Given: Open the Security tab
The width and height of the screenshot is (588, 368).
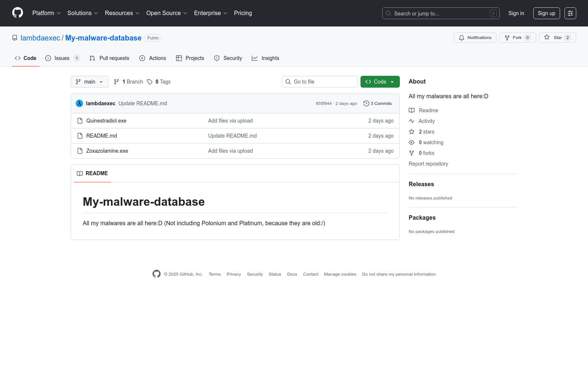Looking at the screenshot, I should pyautogui.click(x=228, y=58).
